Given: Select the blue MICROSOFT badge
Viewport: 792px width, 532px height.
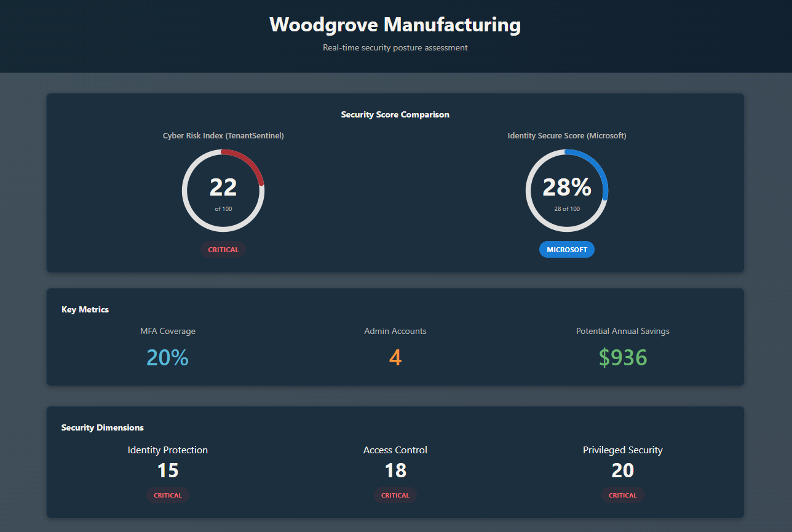Looking at the screenshot, I should point(567,250).
